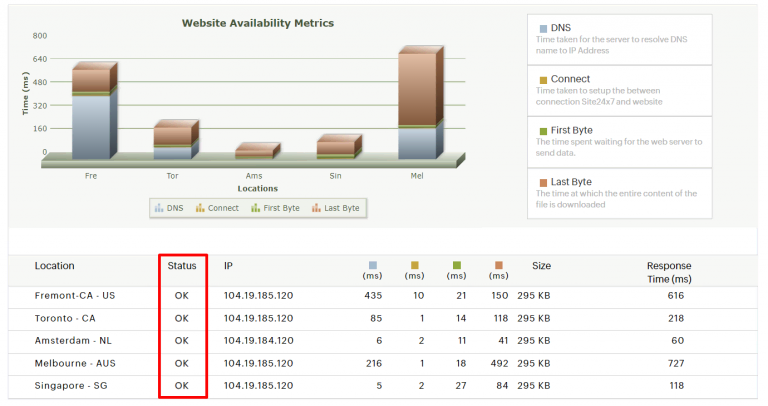
Task: Click the OK status for Amsterdam
Action: [182, 341]
